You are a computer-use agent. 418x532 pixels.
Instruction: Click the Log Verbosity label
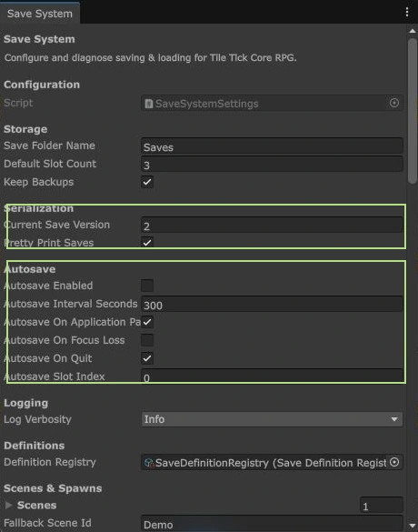point(37,419)
